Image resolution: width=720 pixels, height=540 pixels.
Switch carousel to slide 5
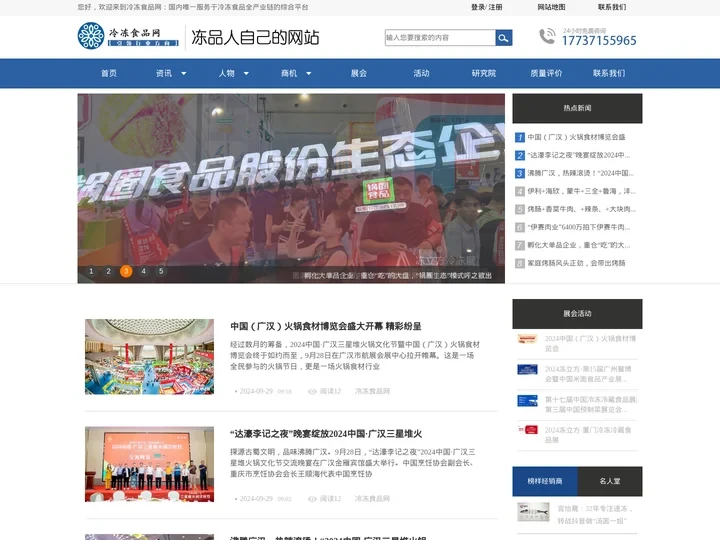pyautogui.click(x=161, y=271)
